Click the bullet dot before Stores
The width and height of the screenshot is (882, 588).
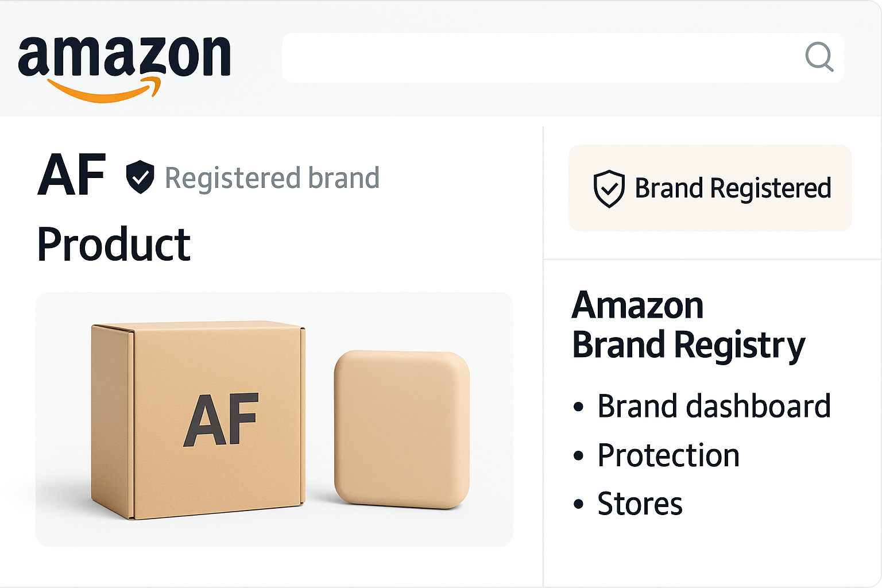point(578,505)
